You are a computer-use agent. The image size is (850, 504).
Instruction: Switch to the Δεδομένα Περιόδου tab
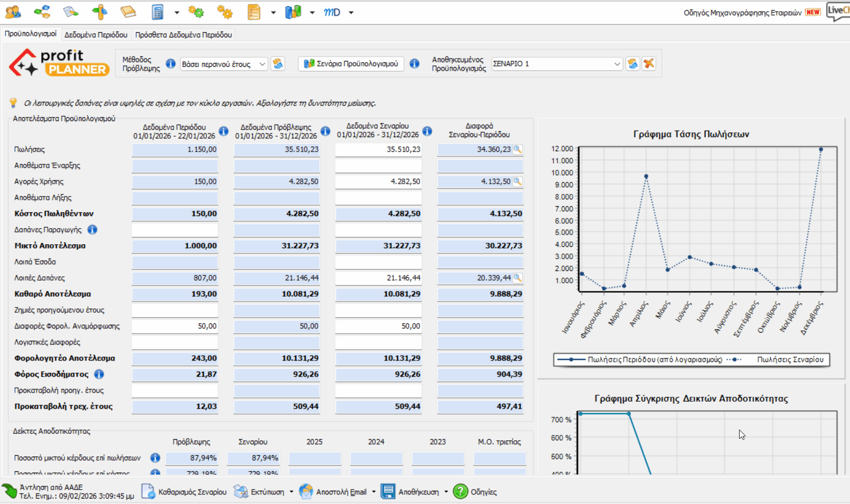pos(96,35)
